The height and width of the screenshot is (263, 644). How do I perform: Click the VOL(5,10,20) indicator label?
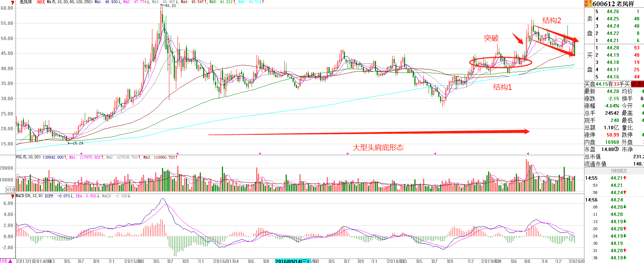pos(28,157)
